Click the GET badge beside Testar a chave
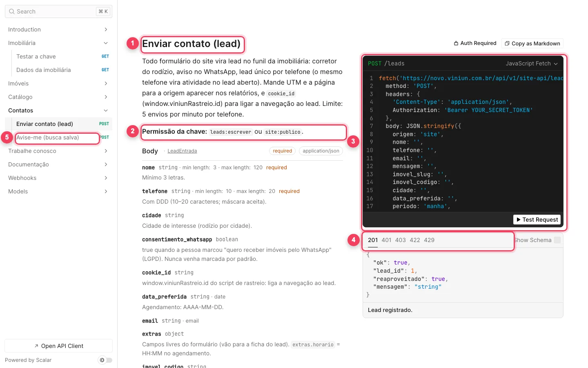 105,56
